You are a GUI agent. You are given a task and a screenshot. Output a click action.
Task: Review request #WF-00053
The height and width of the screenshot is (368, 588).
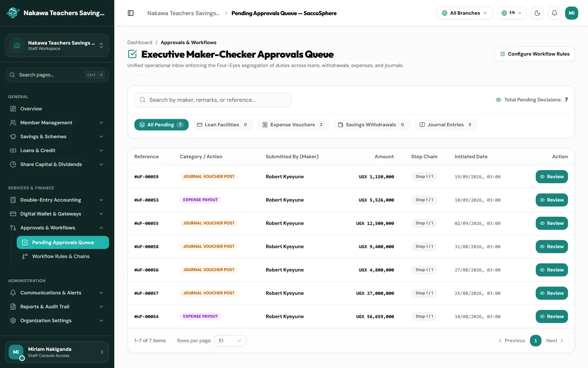click(552, 200)
